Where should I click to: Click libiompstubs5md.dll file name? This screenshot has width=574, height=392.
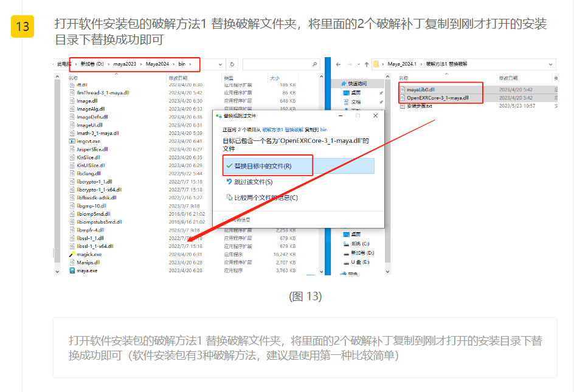click(x=99, y=222)
